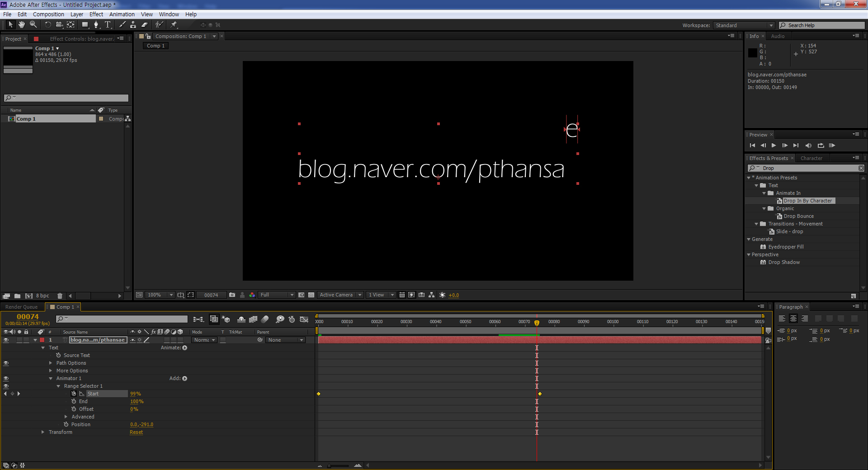This screenshot has width=868, height=470.
Task: Select the Drop Shadow effect
Action: pyautogui.click(x=784, y=262)
